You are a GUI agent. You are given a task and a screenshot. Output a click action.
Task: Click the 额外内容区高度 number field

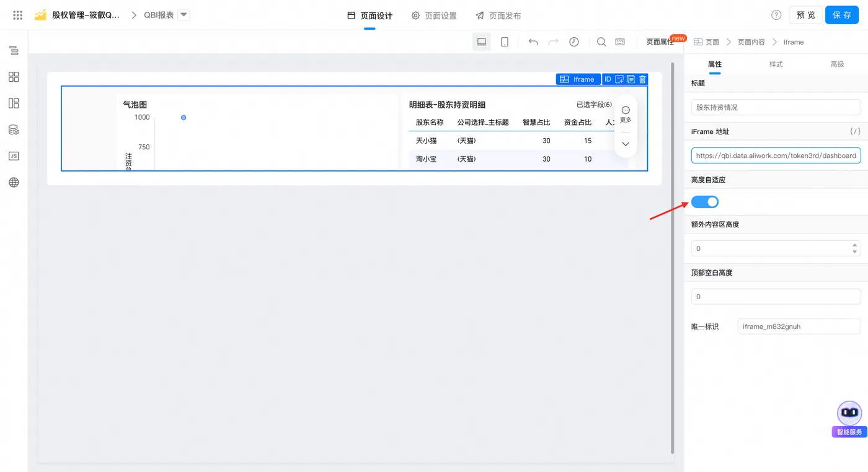click(x=776, y=248)
